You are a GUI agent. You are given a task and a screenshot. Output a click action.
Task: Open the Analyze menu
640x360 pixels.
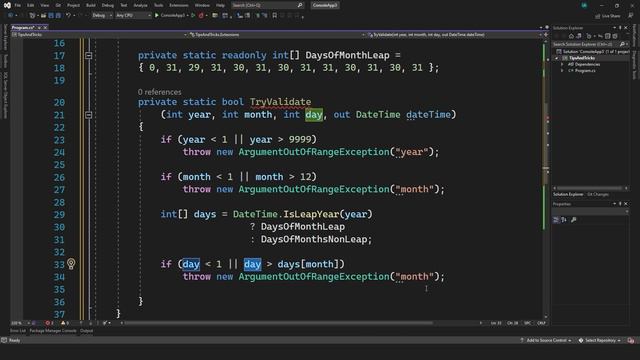pyautogui.click(x=140, y=5)
